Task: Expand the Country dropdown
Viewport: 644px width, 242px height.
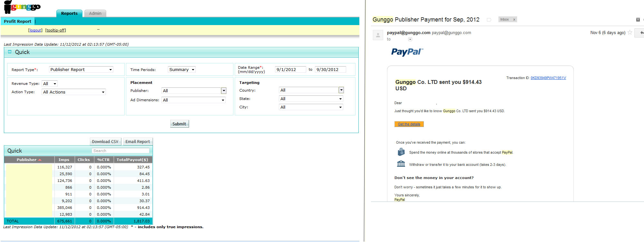Action: 311,90
